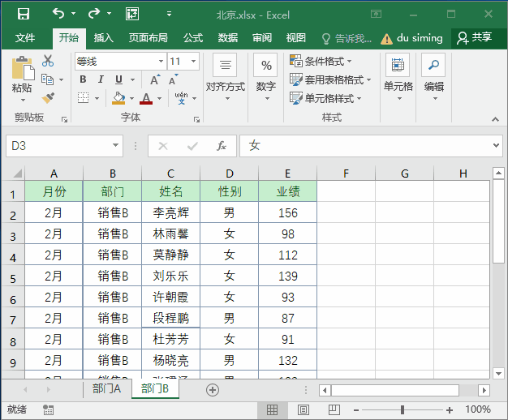Click the Undo arrow icon
This screenshot has height=420, width=508.
point(58,14)
